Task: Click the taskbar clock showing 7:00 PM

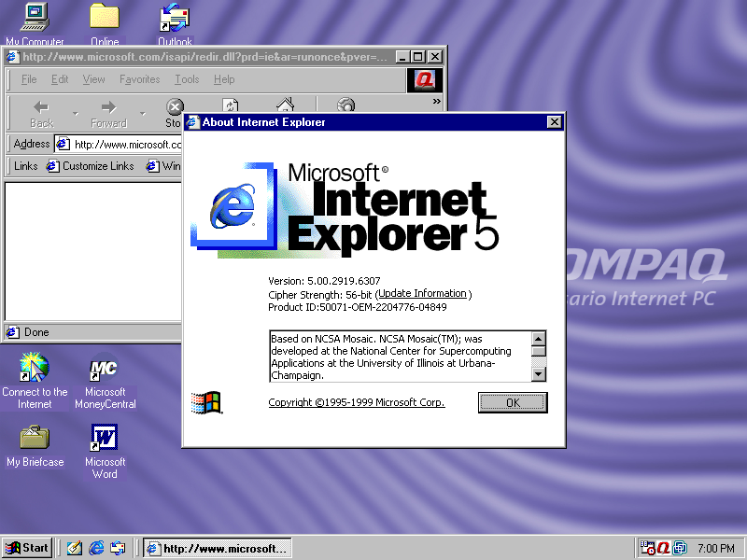Action: pos(716,548)
